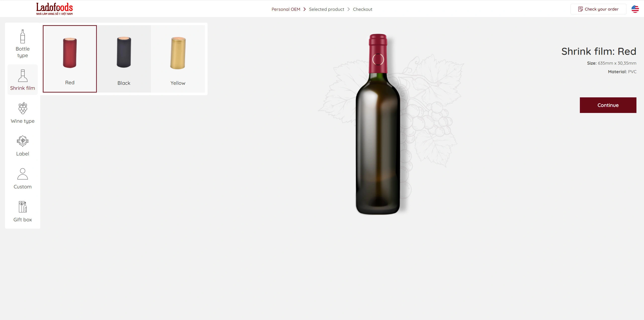Switch language via US flag icon
The height and width of the screenshot is (320, 644).
pyautogui.click(x=635, y=9)
